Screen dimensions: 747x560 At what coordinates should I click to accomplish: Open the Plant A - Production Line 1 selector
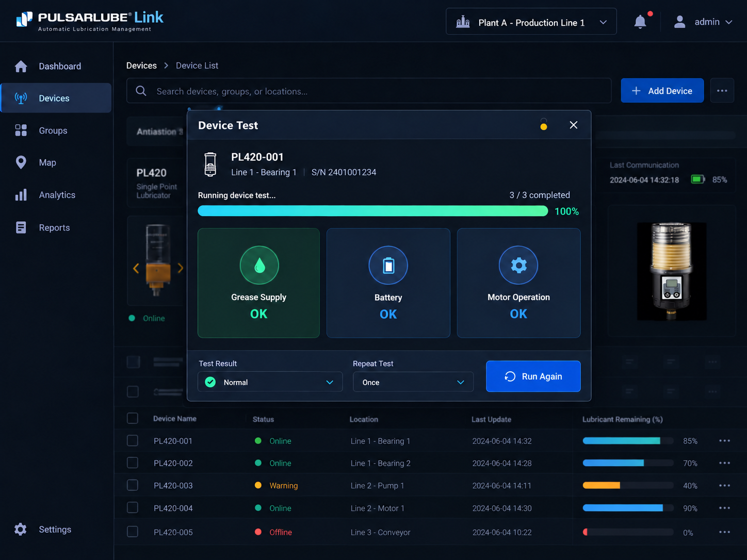[531, 22]
